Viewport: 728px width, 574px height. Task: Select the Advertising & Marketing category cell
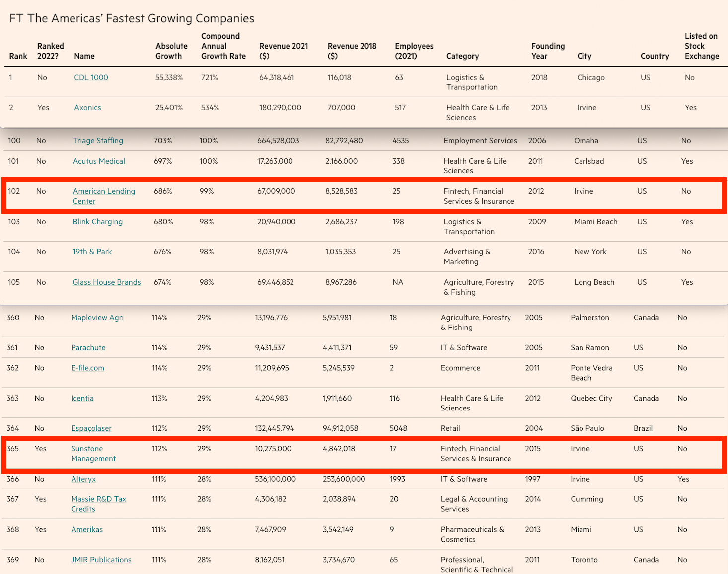467,257
